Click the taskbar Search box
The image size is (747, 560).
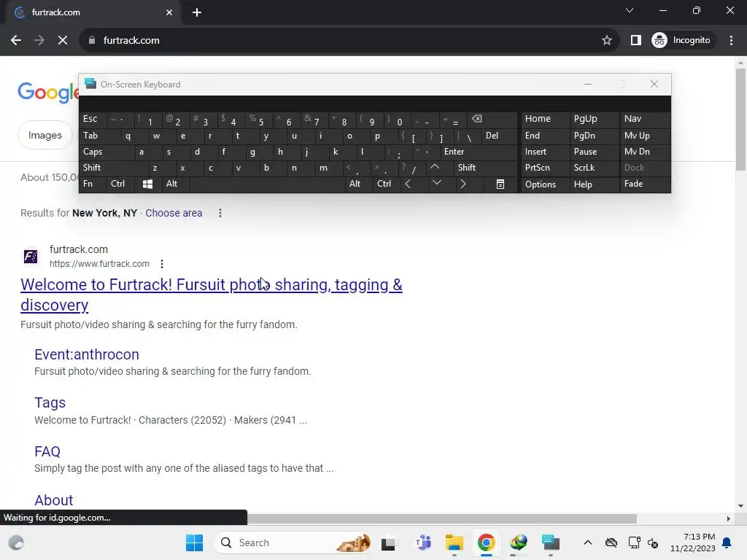pyautogui.click(x=293, y=542)
